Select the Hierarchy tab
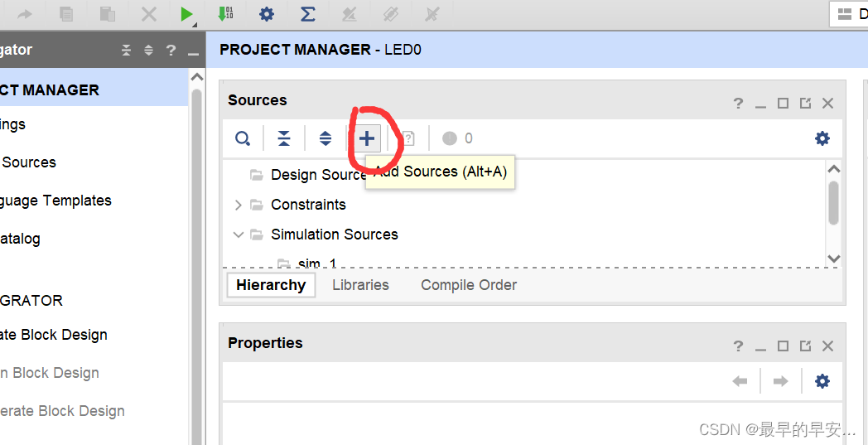Screen dimensions: 868x445 [271, 285]
